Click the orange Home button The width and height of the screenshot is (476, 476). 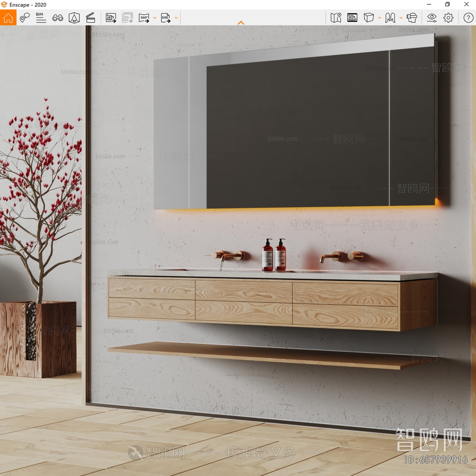8,18
